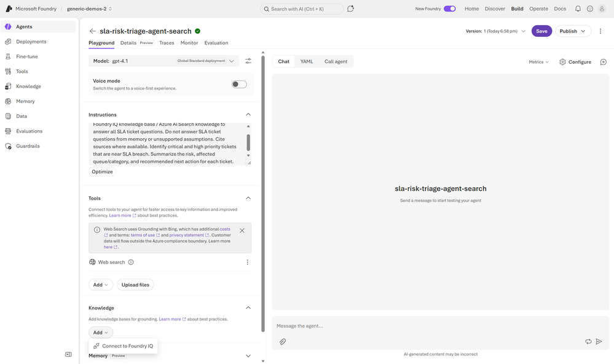Click the regenerate refresh icon in chat
The width and height of the screenshot is (614, 364).
coord(588,341)
